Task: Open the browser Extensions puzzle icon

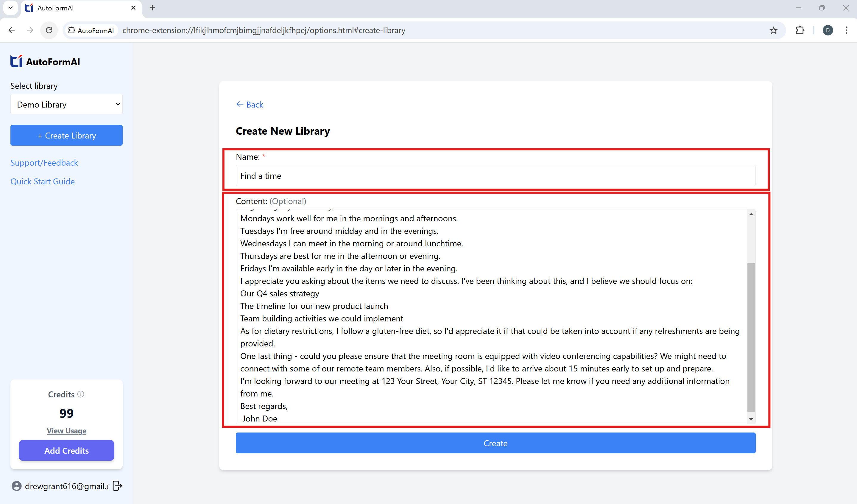Action: coord(800,30)
